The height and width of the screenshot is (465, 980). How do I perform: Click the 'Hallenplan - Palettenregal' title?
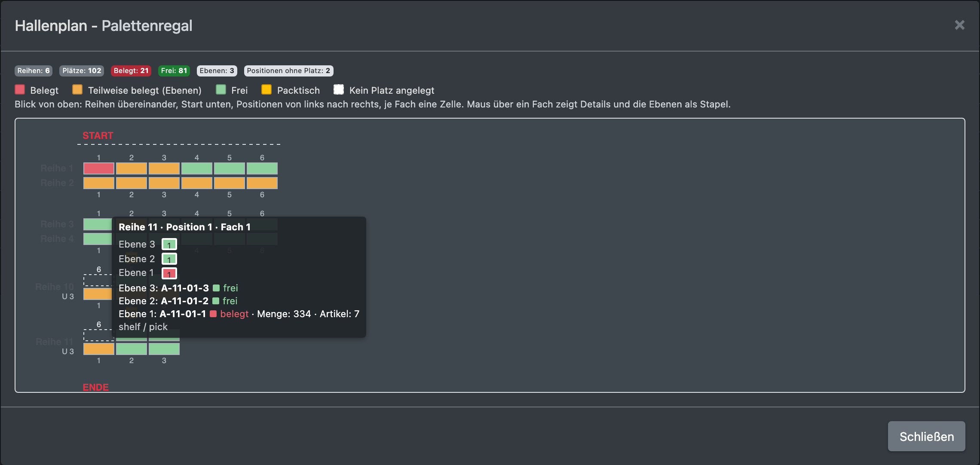pyautogui.click(x=104, y=26)
